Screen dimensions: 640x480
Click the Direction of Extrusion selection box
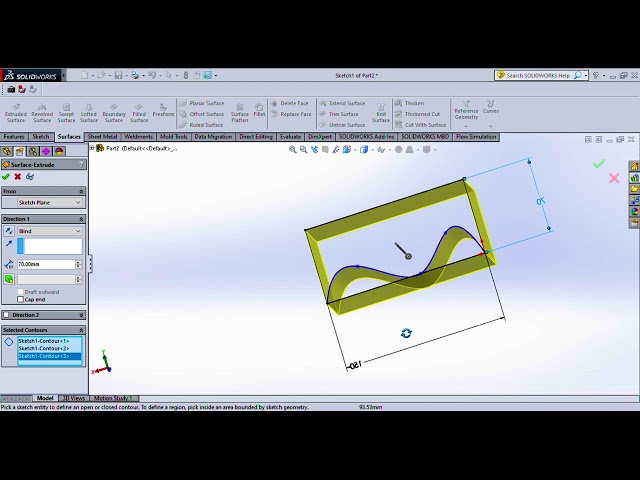pos(50,247)
